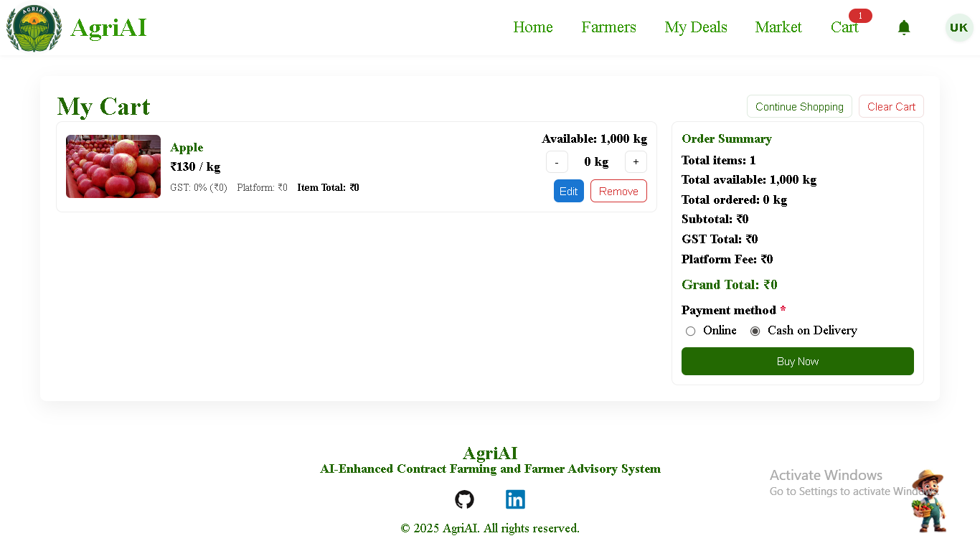Open the Market page
The width and height of the screenshot is (980, 551).
778,27
